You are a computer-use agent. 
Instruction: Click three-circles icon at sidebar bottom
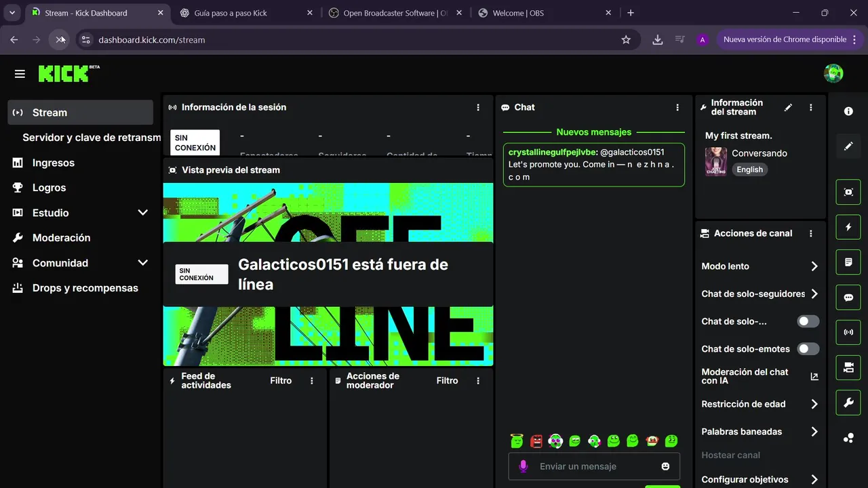coord(848,438)
